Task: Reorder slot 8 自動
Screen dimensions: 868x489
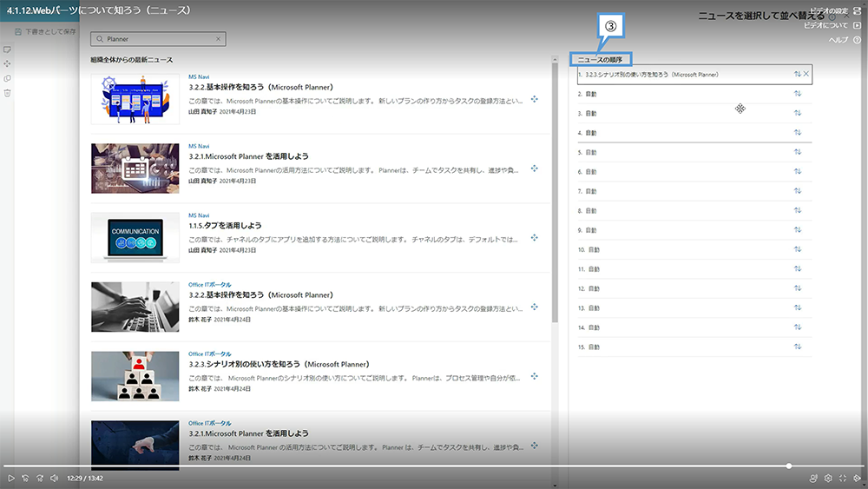Action: 798,210
